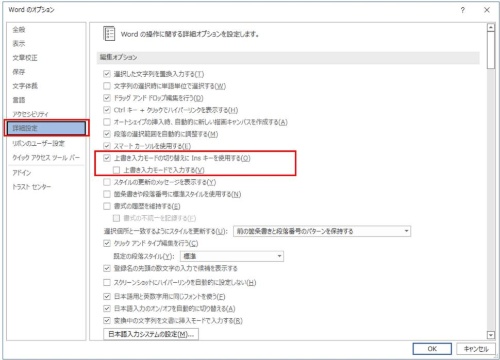Toggle ドラッグ アンド ドロップ編集を行う checkbox
Screen dimensions: 500x360
[x=107, y=98]
